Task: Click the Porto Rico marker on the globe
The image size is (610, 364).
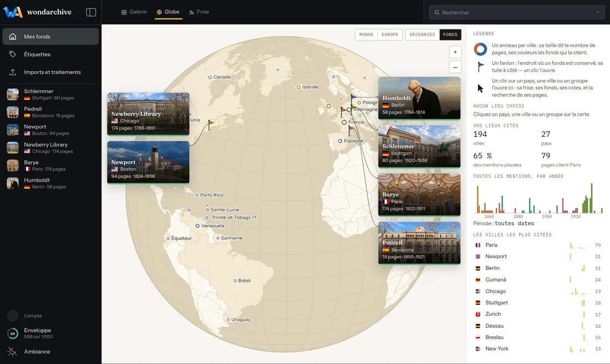Action: click(x=197, y=195)
